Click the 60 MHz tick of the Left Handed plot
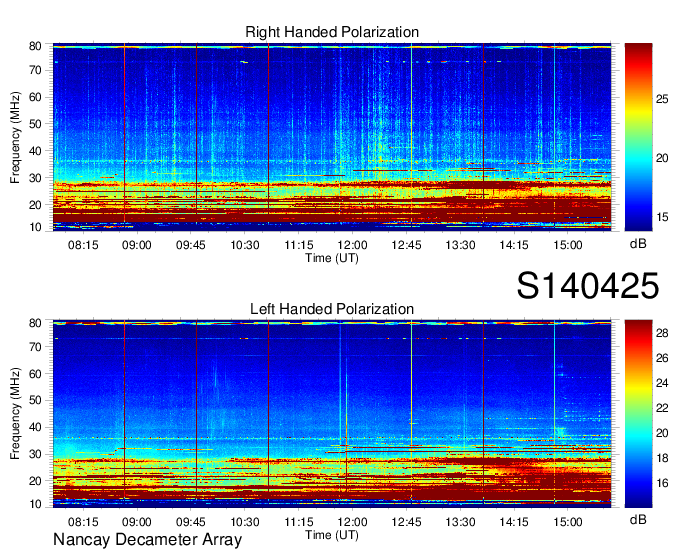680x552 pixels. [x=35, y=374]
